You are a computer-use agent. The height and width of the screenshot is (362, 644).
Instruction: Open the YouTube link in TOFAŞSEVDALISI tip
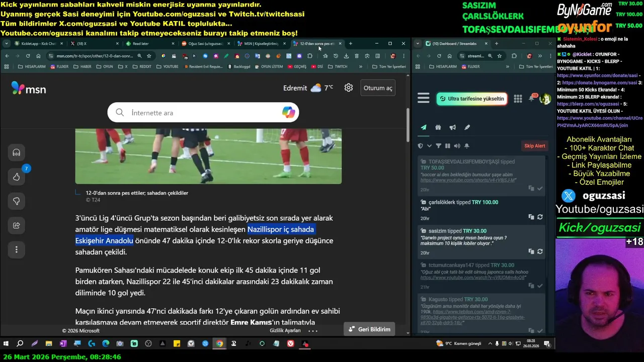(468, 180)
